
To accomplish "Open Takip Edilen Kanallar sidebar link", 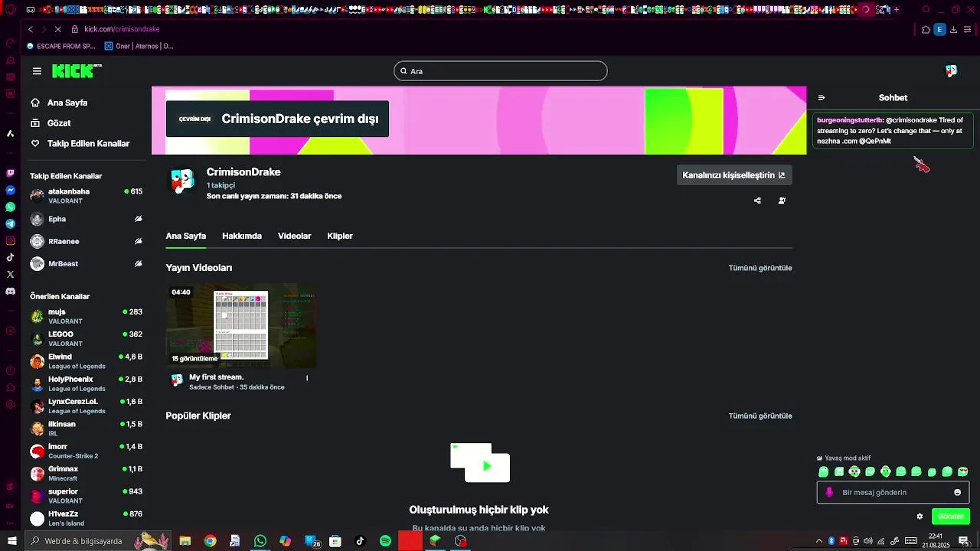I will click(x=88, y=144).
